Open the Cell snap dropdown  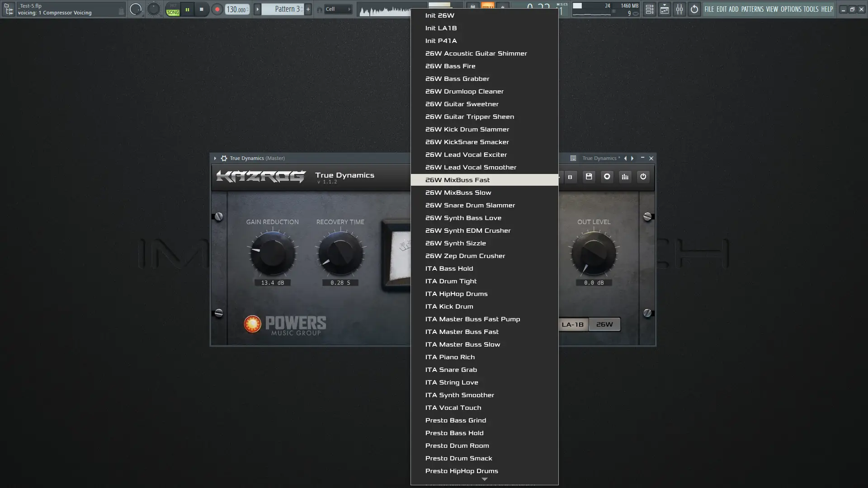coord(338,9)
